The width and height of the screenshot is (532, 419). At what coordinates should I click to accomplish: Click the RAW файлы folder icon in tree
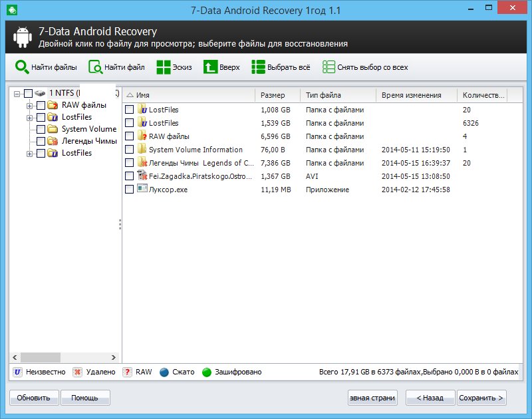53,105
